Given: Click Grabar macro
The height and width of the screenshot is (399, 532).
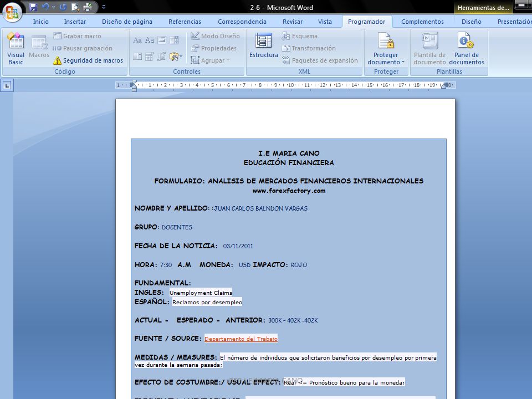Looking at the screenshot, I should (x=78, y=36).
